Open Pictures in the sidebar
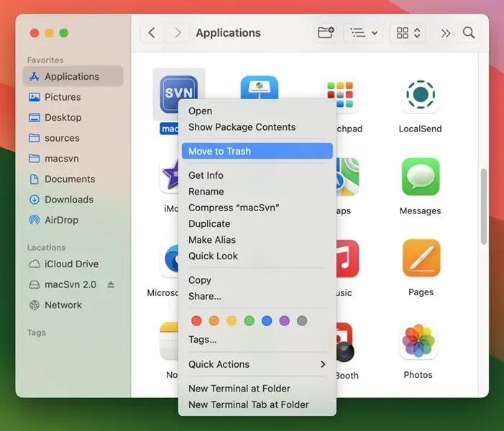 73,97
